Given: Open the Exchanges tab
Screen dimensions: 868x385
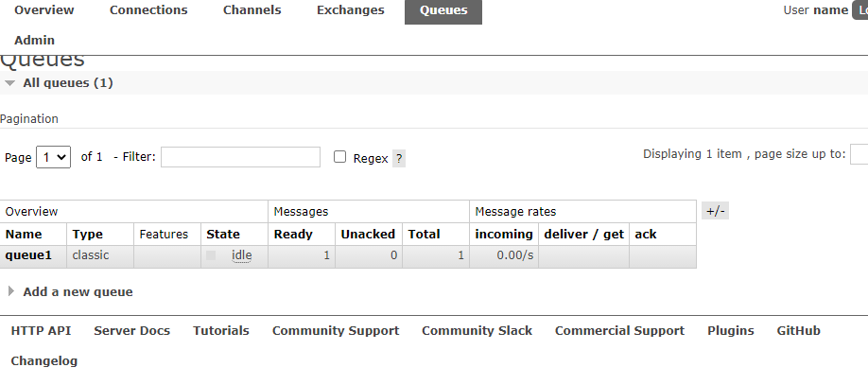Looking at the screenshot, I should pyautogui.click(x=351, y=10).
